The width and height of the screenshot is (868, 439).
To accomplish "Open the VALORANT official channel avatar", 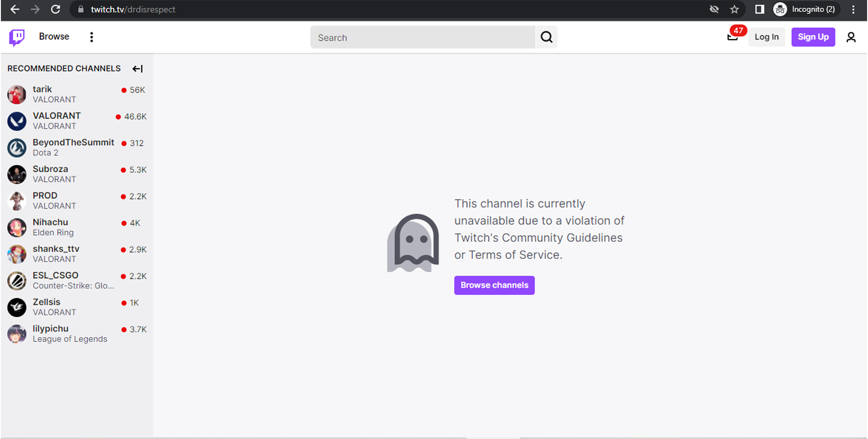I will point(17,121).
